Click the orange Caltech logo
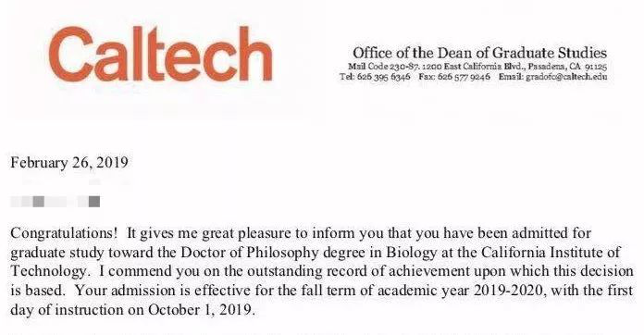 click(161, 54)
